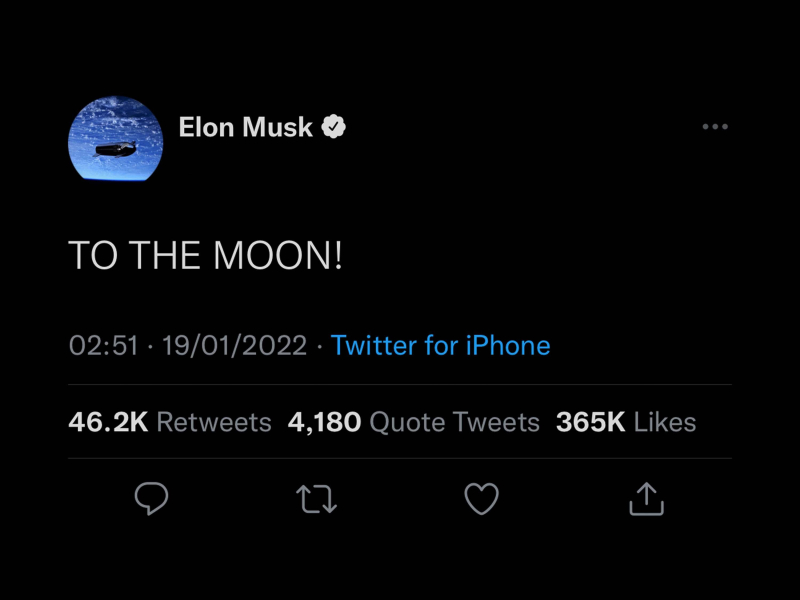This screenshot has width=800, height=600.
Task: Tap the reply speech bubble icon
Action: point(151,498)
